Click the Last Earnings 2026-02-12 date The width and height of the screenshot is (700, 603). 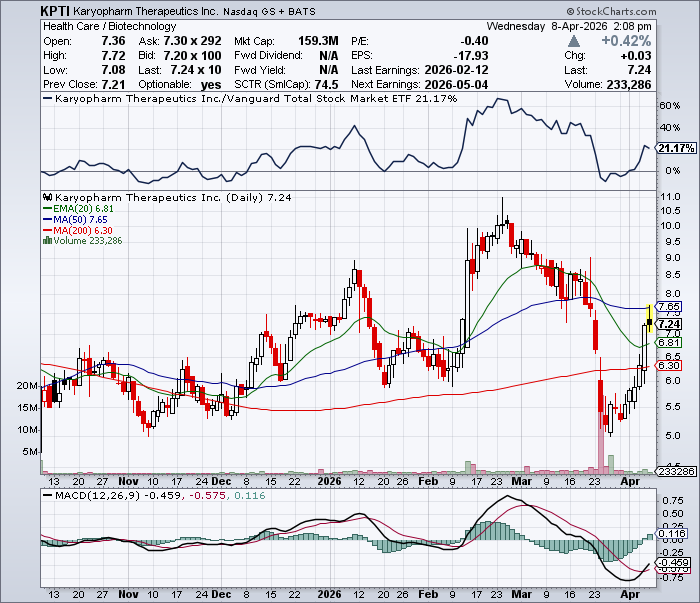[x=456, y=70]
